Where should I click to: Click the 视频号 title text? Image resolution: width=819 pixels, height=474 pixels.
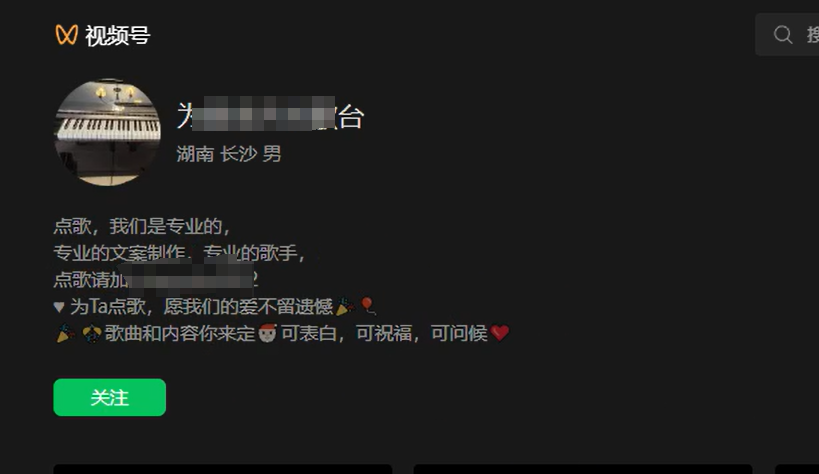point(118,36)
